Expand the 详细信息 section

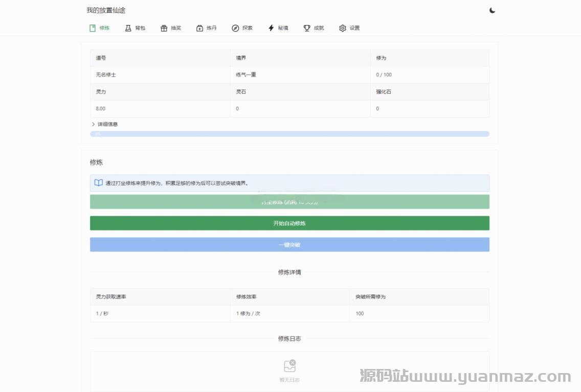(105, 124)
